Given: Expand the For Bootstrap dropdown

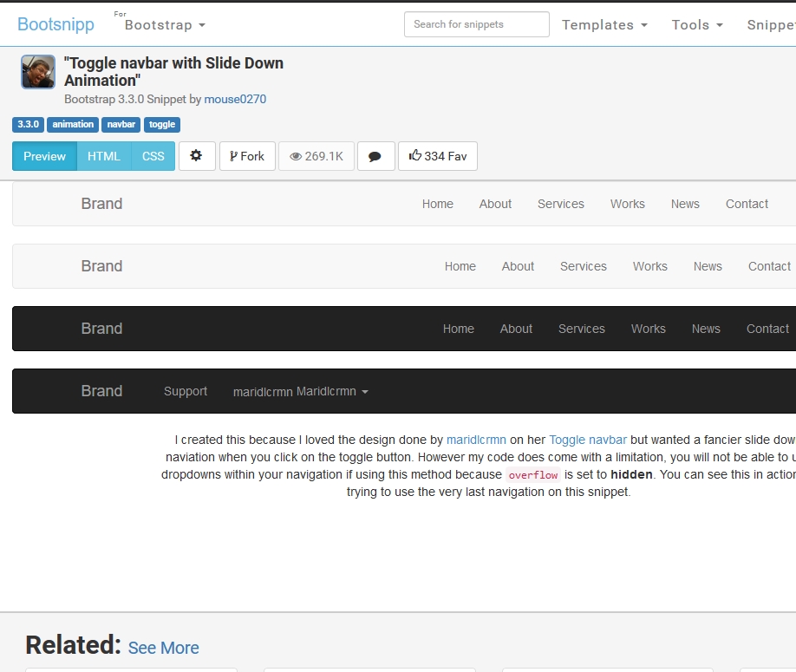Looking at the screenshot, I should pos(165,25).
